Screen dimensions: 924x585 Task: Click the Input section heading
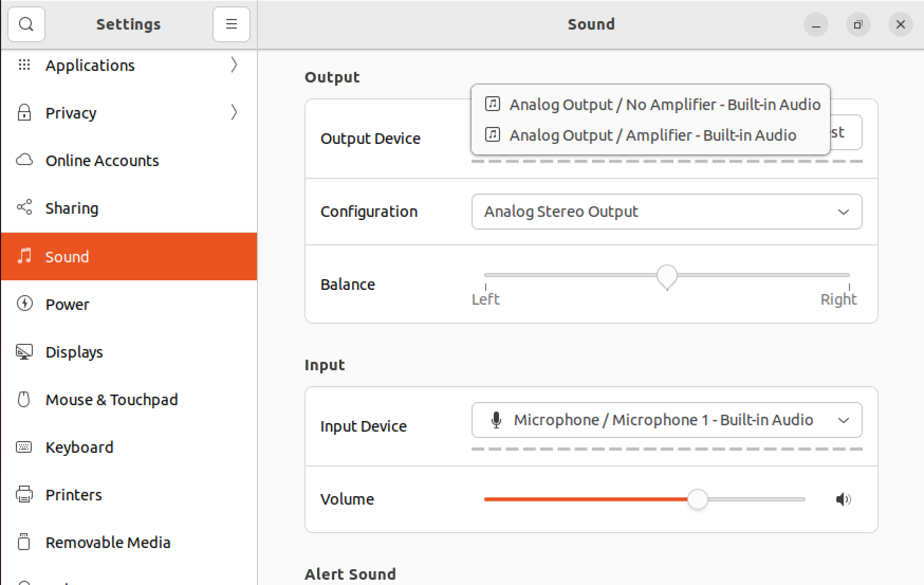coord(325,365)
